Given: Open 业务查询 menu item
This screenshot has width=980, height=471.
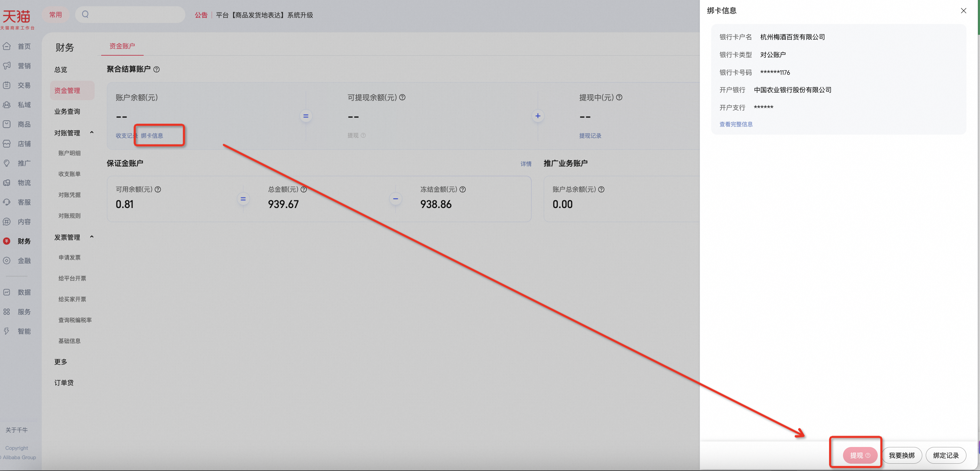Looking at the screenshot, I should pyautogui.click(x=67, y=111).
